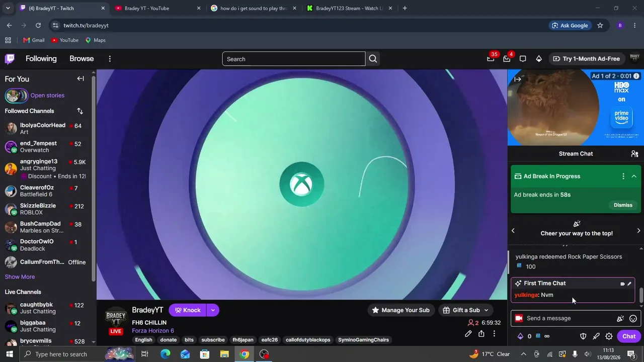The height and width of the screenshot is (362, 644).
Task: Click Manage Your Sub
Action: 400,310
